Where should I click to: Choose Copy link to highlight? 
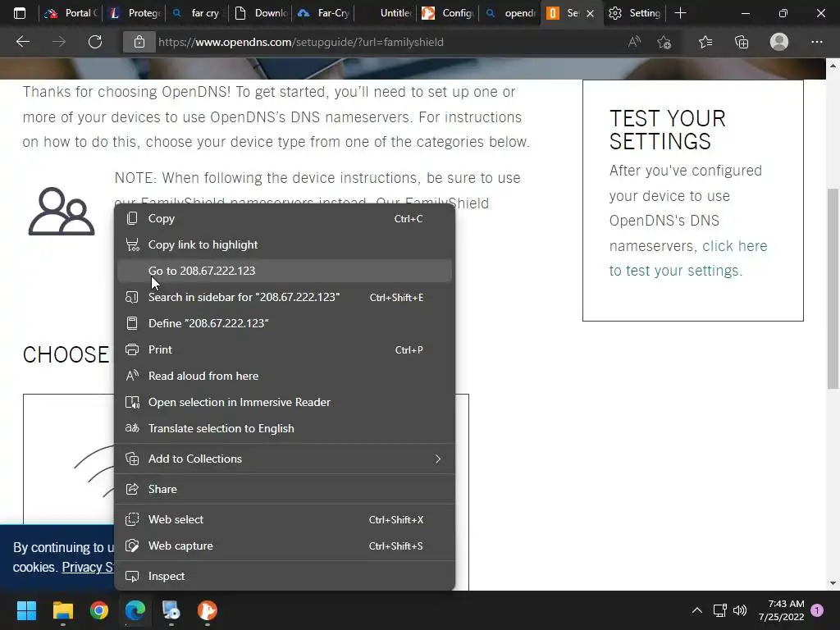click(x=285, y=244)
